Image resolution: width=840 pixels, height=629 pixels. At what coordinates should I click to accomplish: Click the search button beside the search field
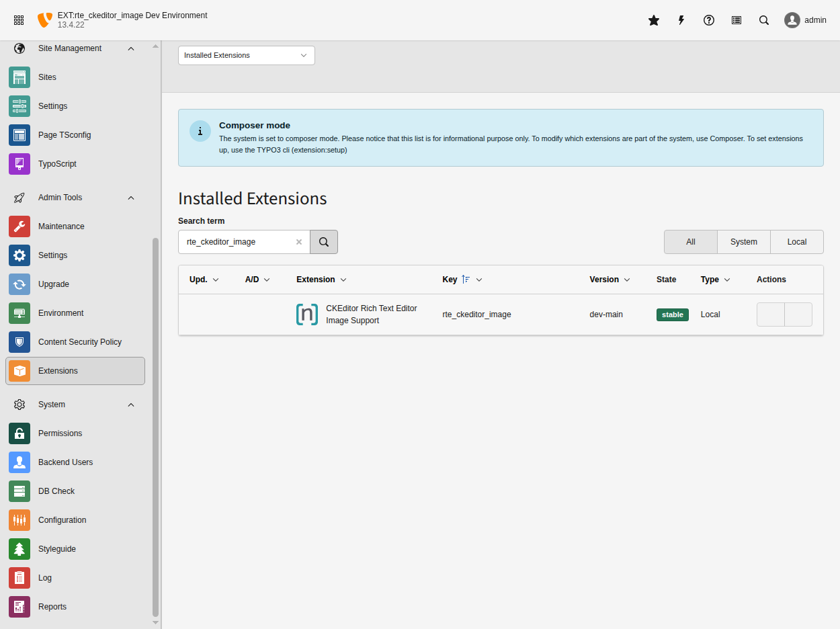tap(323, 241)
